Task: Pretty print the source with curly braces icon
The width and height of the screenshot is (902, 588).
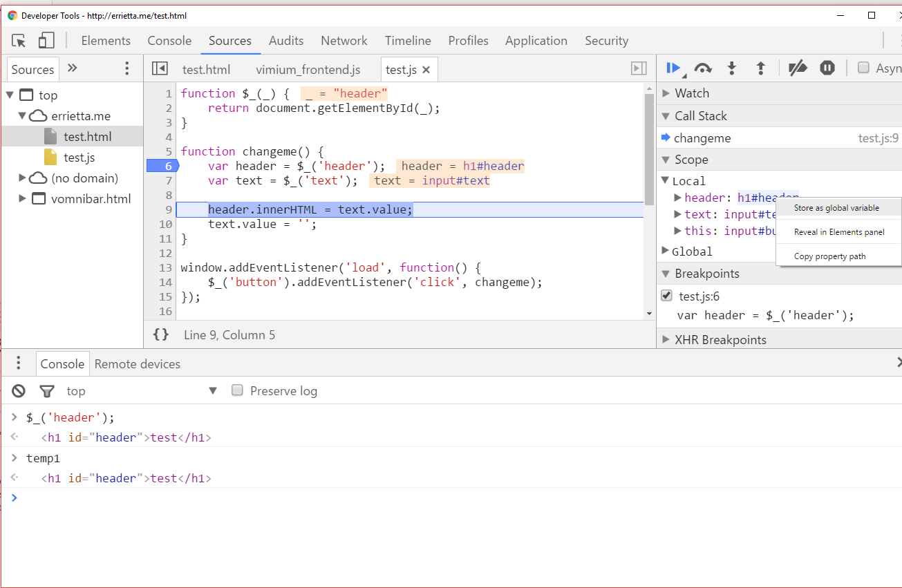Action: click(x=161, y=334)
